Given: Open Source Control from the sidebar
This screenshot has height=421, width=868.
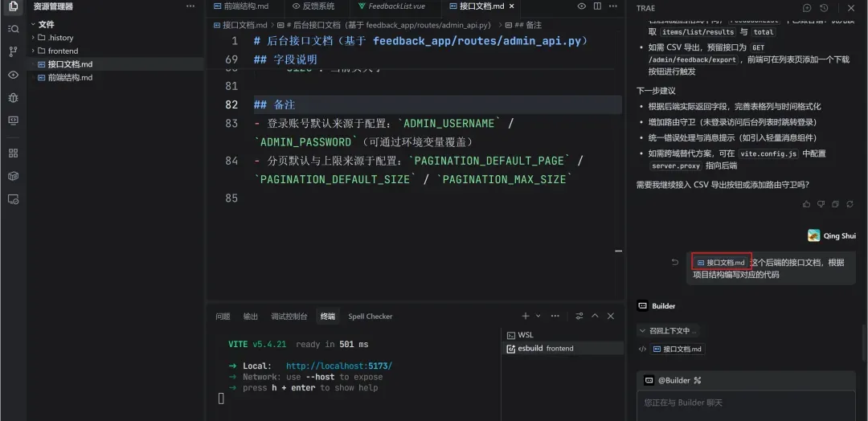Looking at the screenshot, I should [x=13, y=51].
